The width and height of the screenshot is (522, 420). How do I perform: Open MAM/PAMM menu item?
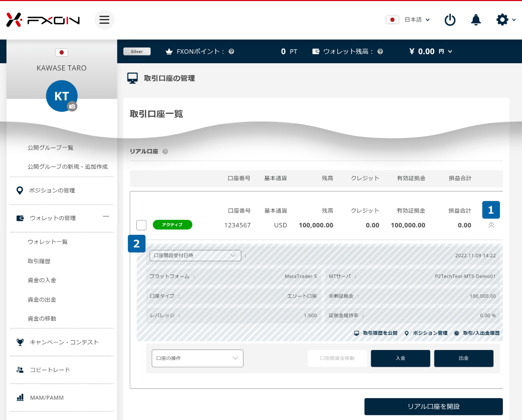click(x=47, y=398)
